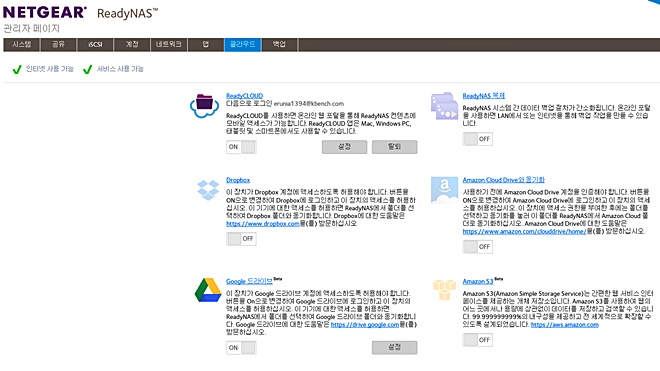Open the 시스템 tab
This screenshot has width=660, height=371.
pyautogui.click(x=21, y=45)
